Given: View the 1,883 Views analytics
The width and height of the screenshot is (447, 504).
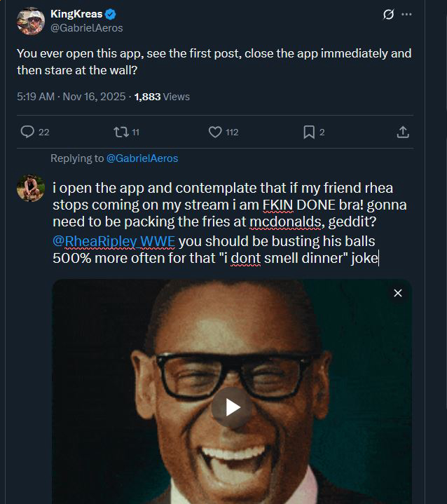Looking at the screenshot, I should (x=161, y=97).
